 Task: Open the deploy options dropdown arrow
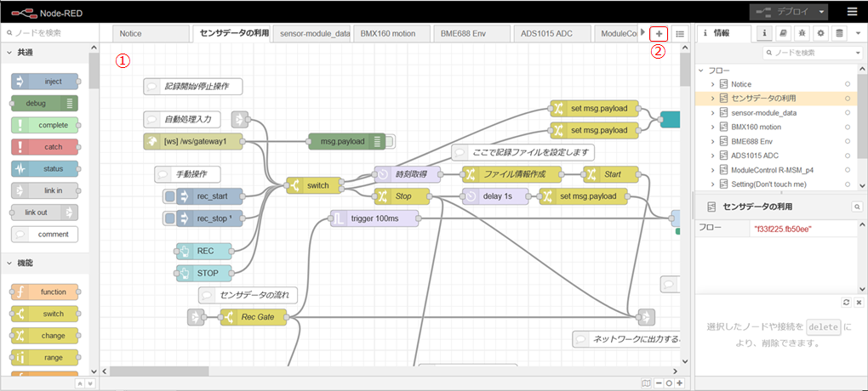(x=821, y=12)
